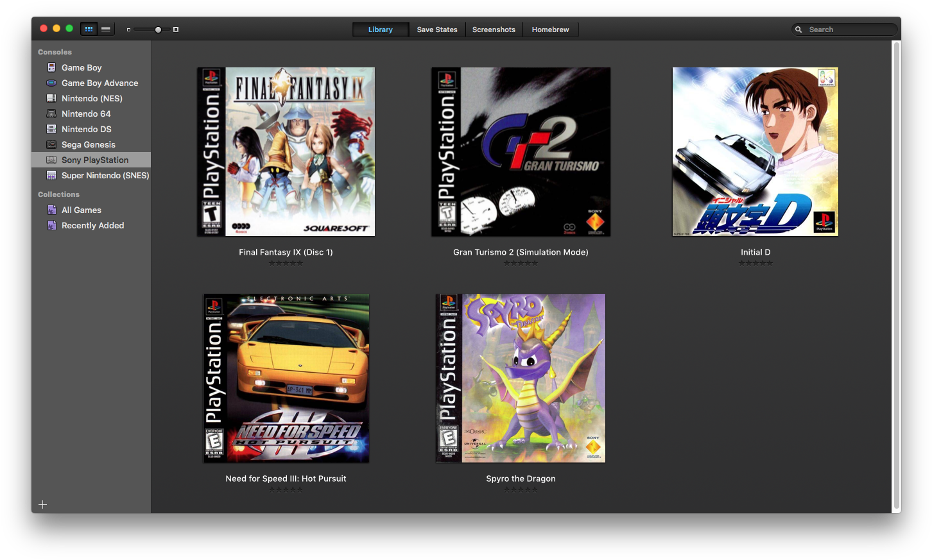Screen dimensions: 932x560
Task: Click the cover size slider knob
Action: point(158,30)
